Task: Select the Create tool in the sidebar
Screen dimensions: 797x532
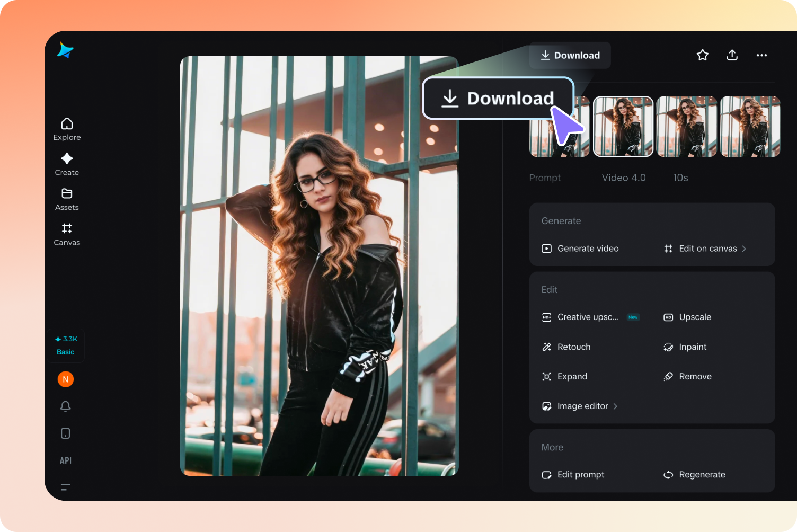Action: pos(67,164)
